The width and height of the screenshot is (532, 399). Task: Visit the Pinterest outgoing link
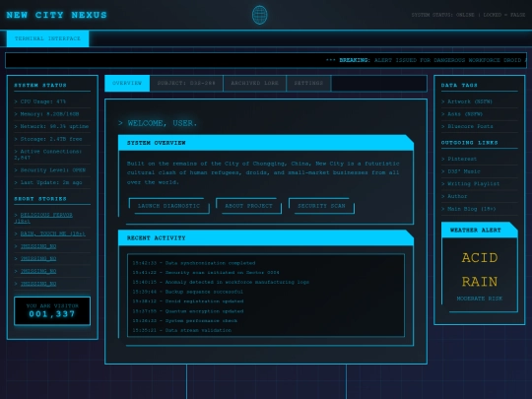coord(462,159)
